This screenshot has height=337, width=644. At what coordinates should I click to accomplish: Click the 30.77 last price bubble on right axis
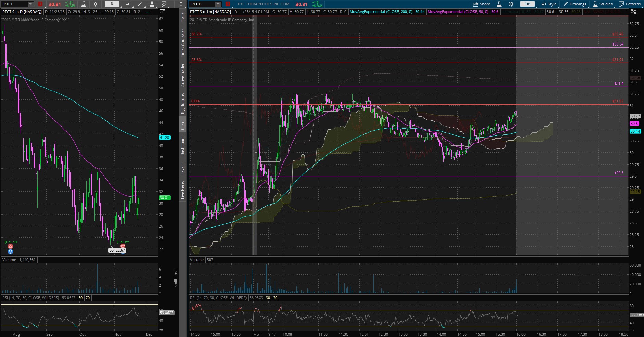click(x=635, y=116)
